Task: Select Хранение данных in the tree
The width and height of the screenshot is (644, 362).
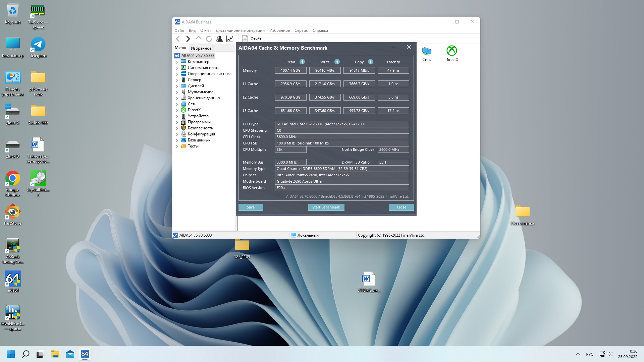Action: tap(204, 98)
